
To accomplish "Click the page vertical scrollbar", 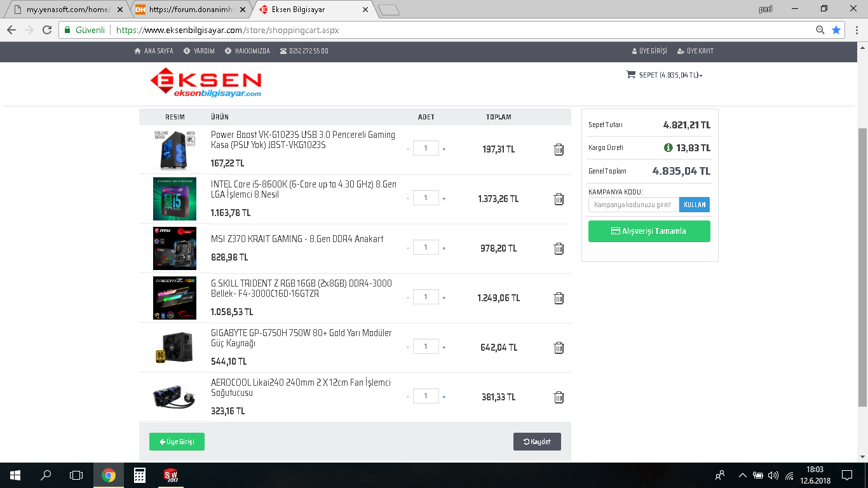I will [x=862, y=267].
